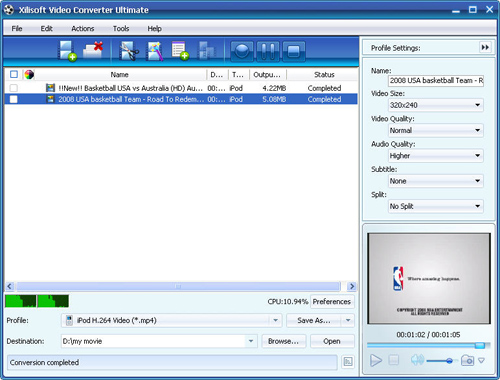The height and width of the screenshot is (380, 500).
Task: Expand the Profile iPod H.264 Video dropdown
Action: pyautogui.click(x=275, y=320)
